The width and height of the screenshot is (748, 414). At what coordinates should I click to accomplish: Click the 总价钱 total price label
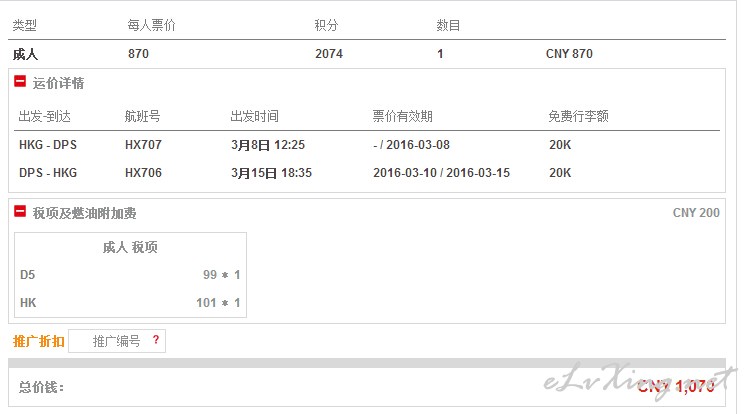[42, 387]
